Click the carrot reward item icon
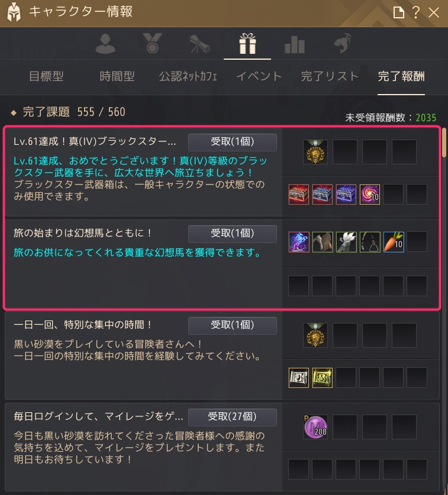 tap(394, 242)
